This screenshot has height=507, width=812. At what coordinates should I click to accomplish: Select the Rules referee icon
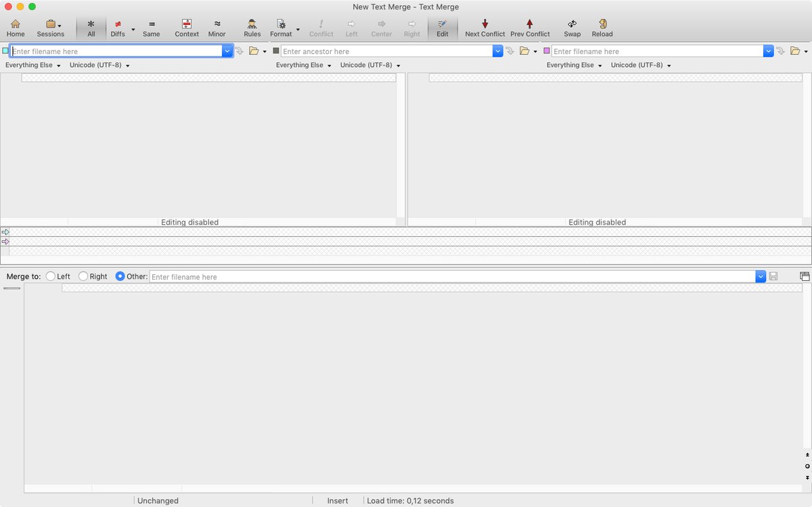(252, 28)
